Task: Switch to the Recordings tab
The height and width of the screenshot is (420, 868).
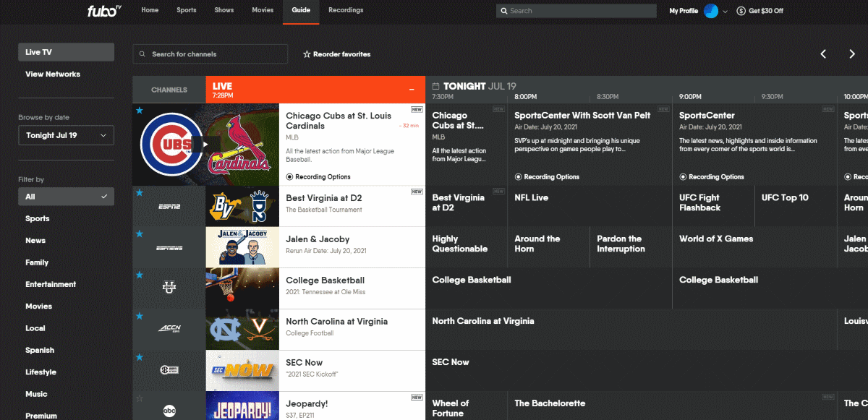Action: pos(345,10)
